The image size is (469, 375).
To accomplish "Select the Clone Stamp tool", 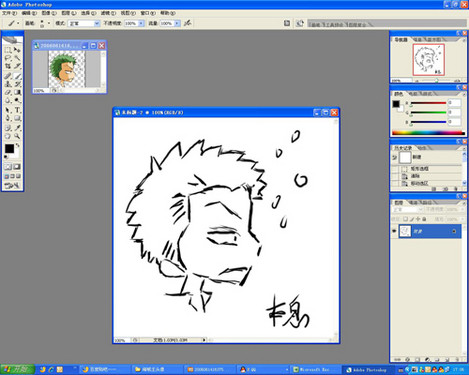I will point(8,84).
